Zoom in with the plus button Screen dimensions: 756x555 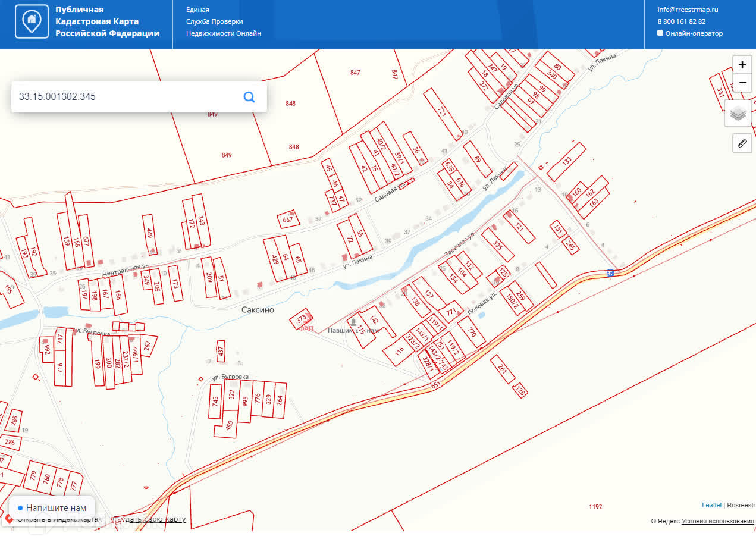pyautogui.click(x=742, y=65)
